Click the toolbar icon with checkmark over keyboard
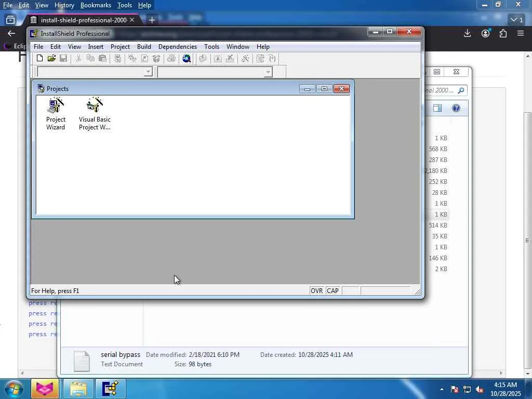 click(x=230, y=58)
